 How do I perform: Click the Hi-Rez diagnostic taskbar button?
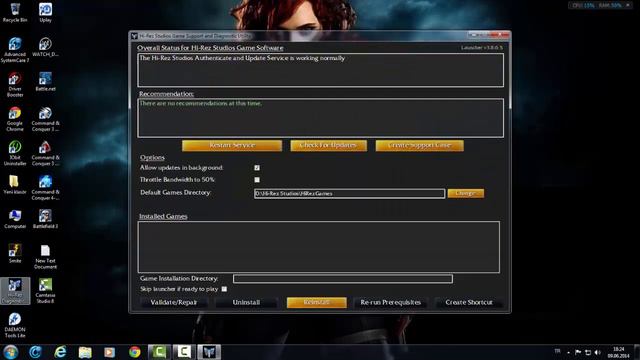[209, 352]
